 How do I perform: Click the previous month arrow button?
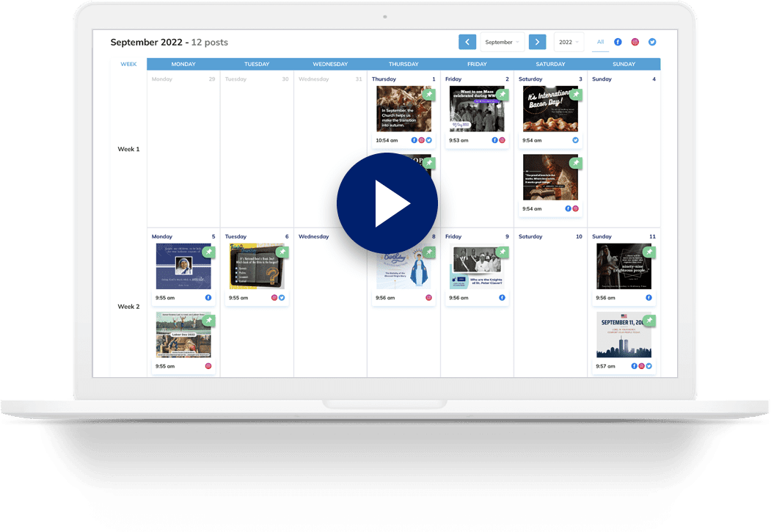(467, 42)
